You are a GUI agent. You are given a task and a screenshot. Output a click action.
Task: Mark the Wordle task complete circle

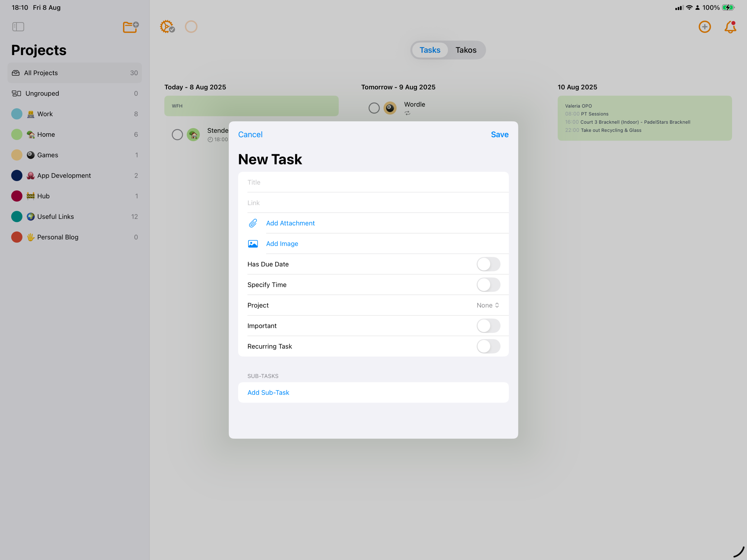374,108
